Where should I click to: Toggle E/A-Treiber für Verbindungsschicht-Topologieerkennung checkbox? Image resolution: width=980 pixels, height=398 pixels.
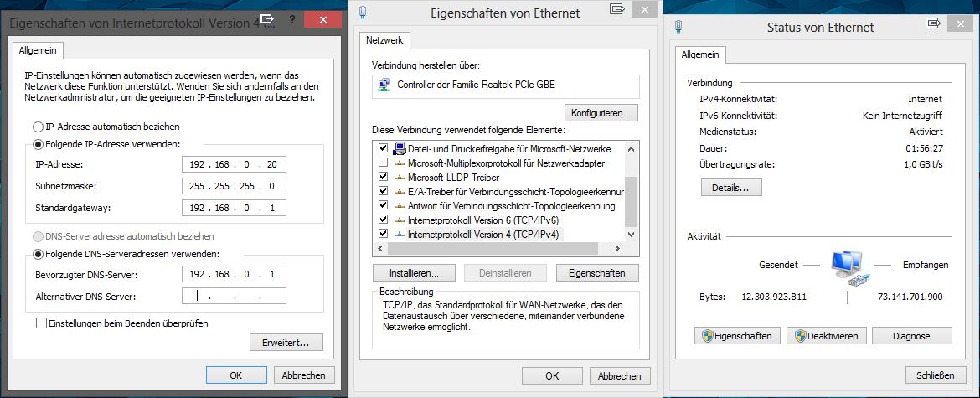383,191
